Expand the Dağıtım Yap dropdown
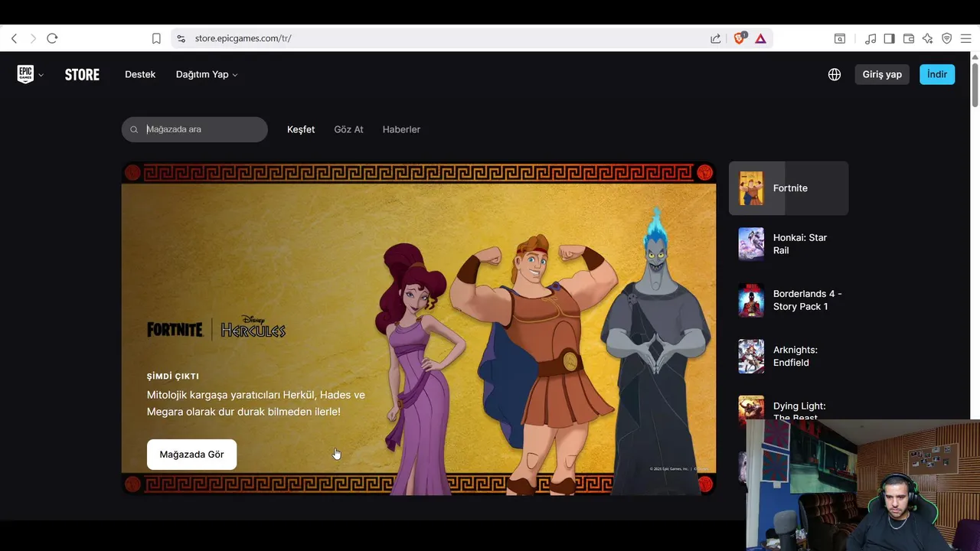The width and height of the screenshot is (980, 551). coord(207,74)
